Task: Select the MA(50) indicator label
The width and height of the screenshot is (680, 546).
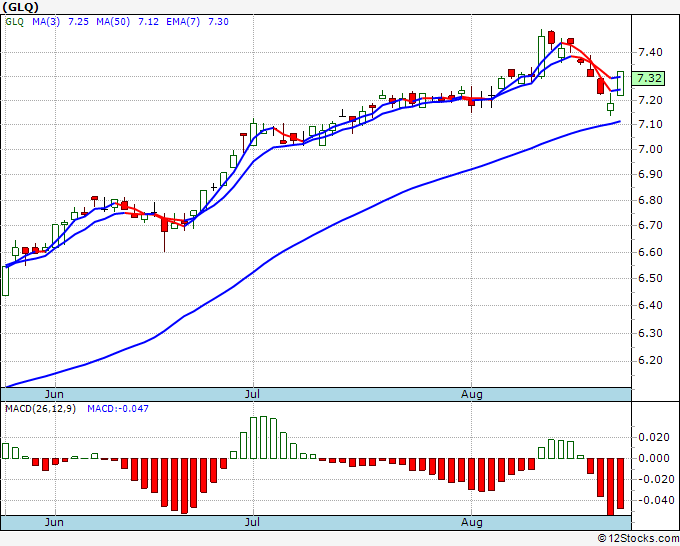Action: pos(113,22)
